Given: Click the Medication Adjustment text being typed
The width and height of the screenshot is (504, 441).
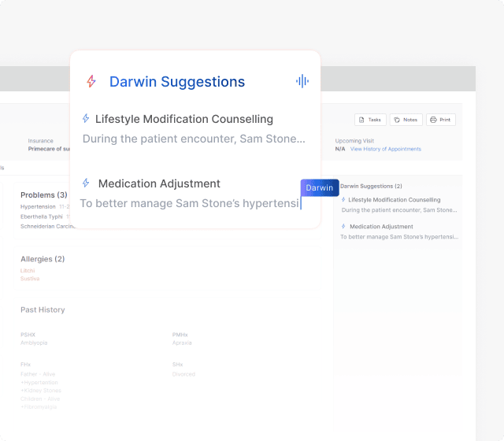Looking at the screenshot, I should point(189,203).
